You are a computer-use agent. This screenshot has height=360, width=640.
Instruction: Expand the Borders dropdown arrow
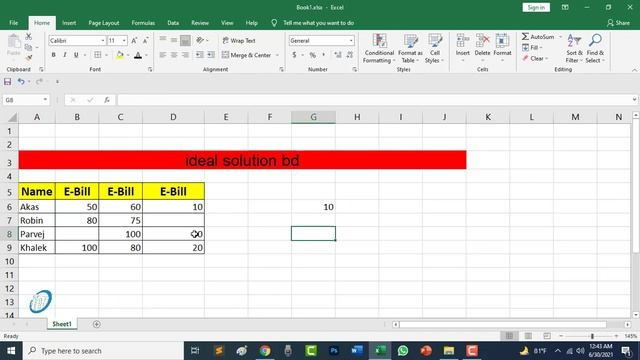pos(107,55)
